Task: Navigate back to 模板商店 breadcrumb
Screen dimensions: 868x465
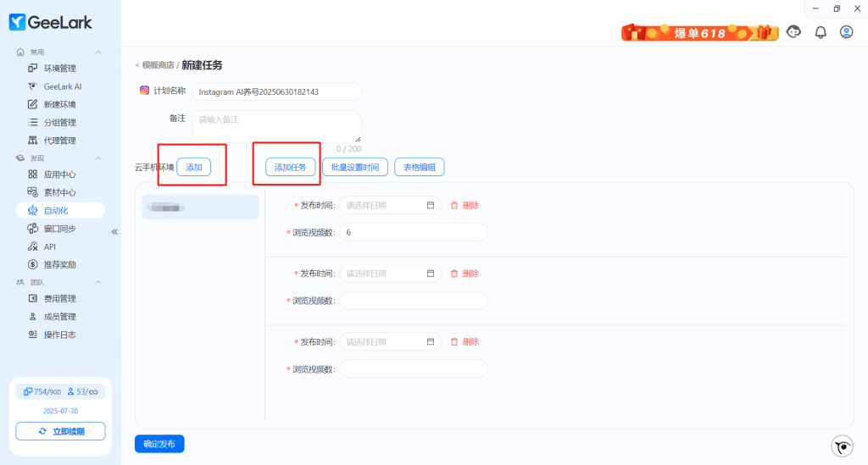Action: [x=157, y=65]
